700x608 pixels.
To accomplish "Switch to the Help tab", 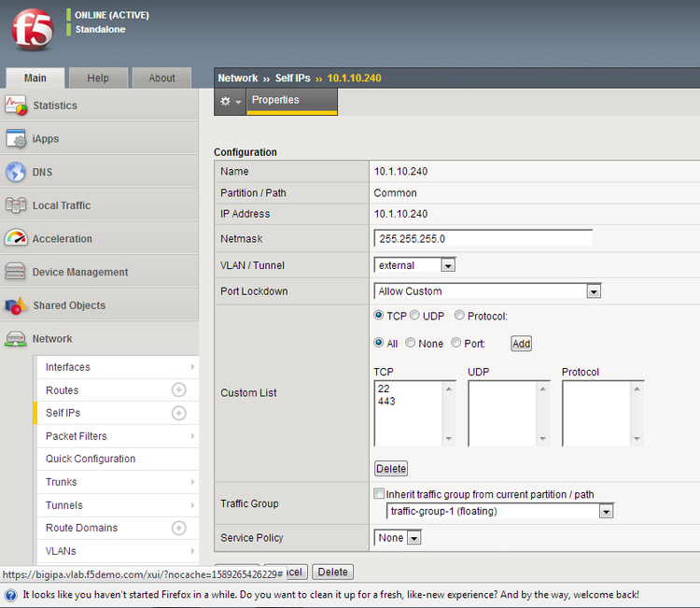I will [x=98, y=78].
